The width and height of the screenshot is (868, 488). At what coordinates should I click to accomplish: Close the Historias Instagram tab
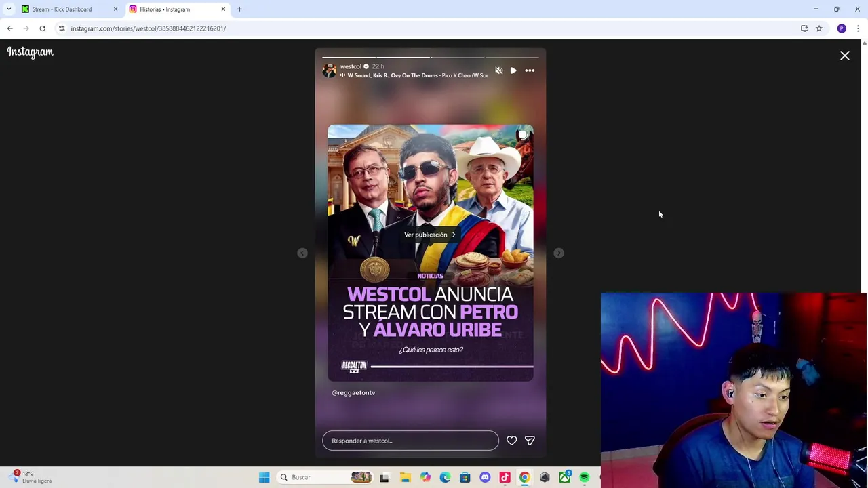[223, 9]
